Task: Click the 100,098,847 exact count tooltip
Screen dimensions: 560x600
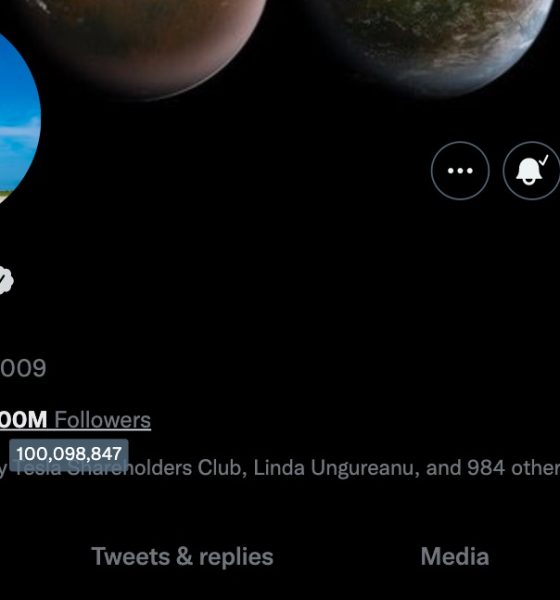Action: pyautogui.click(x=69, y=454)
